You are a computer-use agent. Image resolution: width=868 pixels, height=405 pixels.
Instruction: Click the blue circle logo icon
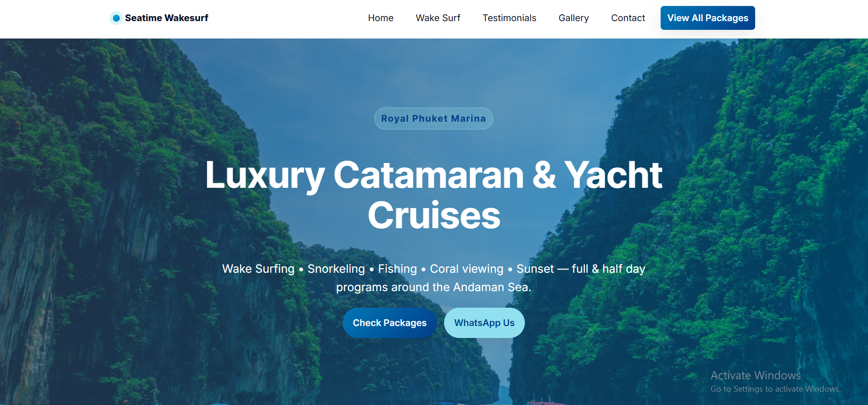116,18
